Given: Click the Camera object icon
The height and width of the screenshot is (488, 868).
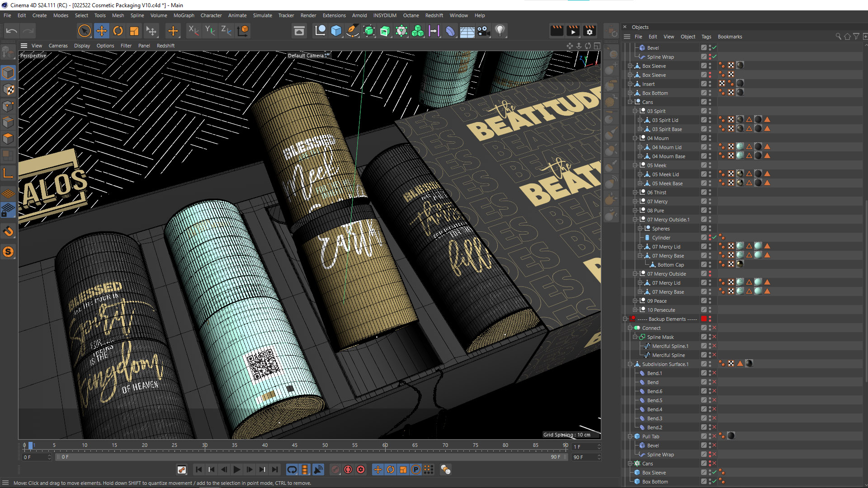Looking at the screenshot, I should [x=483, y=31].
